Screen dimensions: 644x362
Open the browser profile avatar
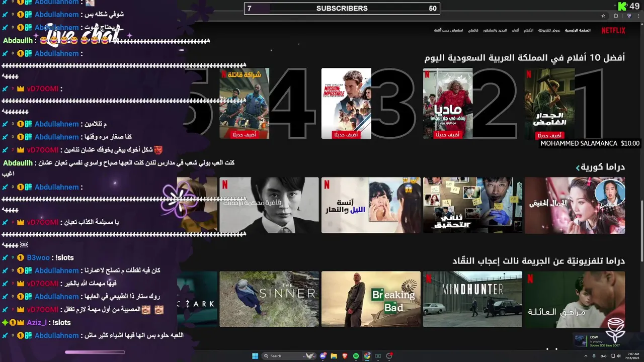coord(629,16)
